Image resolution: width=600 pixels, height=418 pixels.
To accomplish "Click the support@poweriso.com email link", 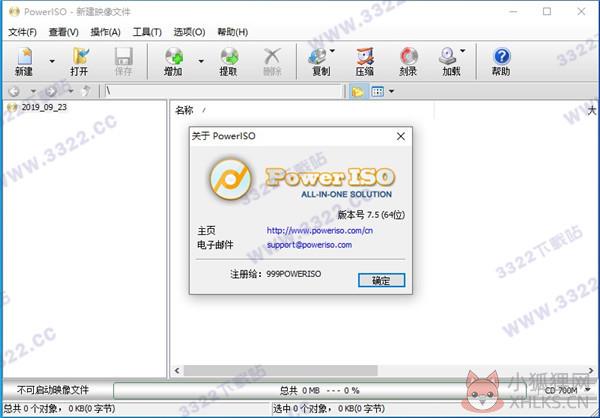I will tap(309, 245).
